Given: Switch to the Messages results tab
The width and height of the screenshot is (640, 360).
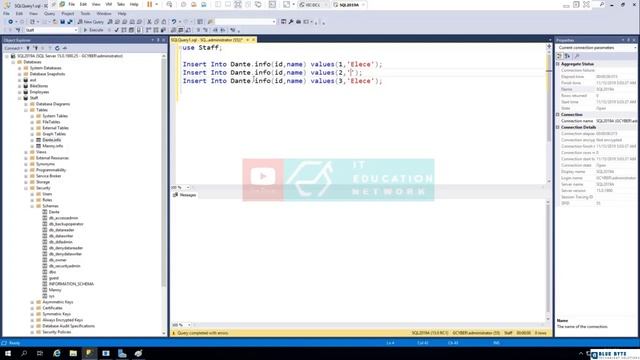Looking at the screenshot, I should click(x=184, y=195).
